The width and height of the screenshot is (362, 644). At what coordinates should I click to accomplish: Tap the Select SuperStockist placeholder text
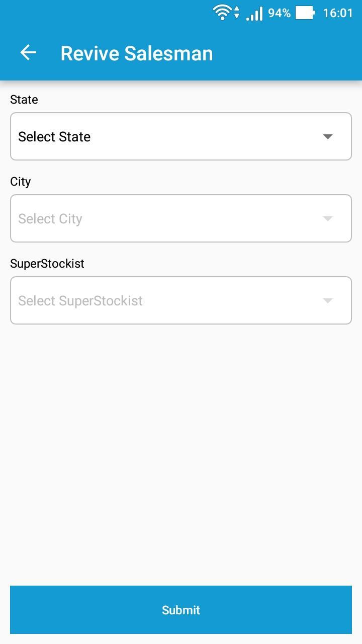point(80,301)
